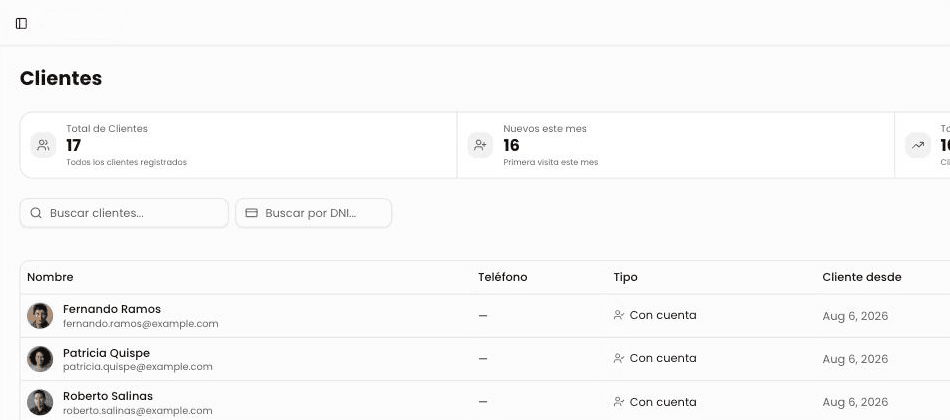Image resolution: width=950 pixels, height=420 pixels.
Task: Click Patricia Quispe's avatar photo
Action: pyautogui.click(x=40, y=359)
